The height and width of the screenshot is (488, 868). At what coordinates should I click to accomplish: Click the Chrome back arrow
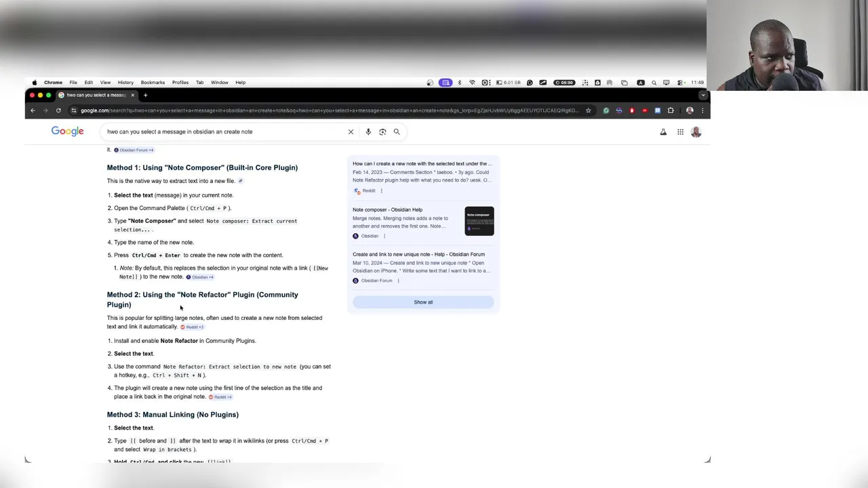point(33,110)
